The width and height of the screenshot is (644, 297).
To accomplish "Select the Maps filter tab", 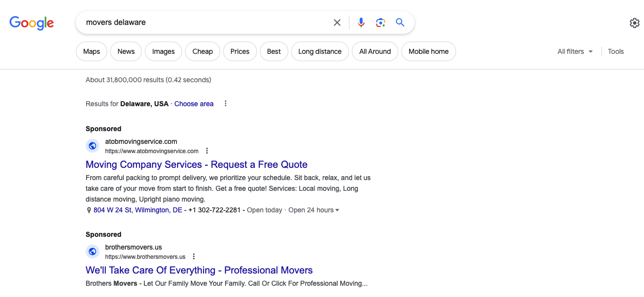I will pos(92,51).
